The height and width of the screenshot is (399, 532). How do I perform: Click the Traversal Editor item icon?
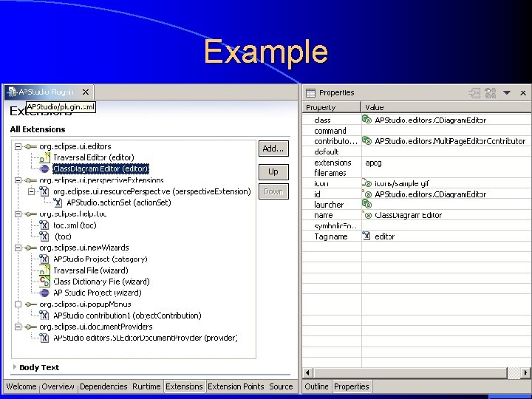(x=44, y=157)
